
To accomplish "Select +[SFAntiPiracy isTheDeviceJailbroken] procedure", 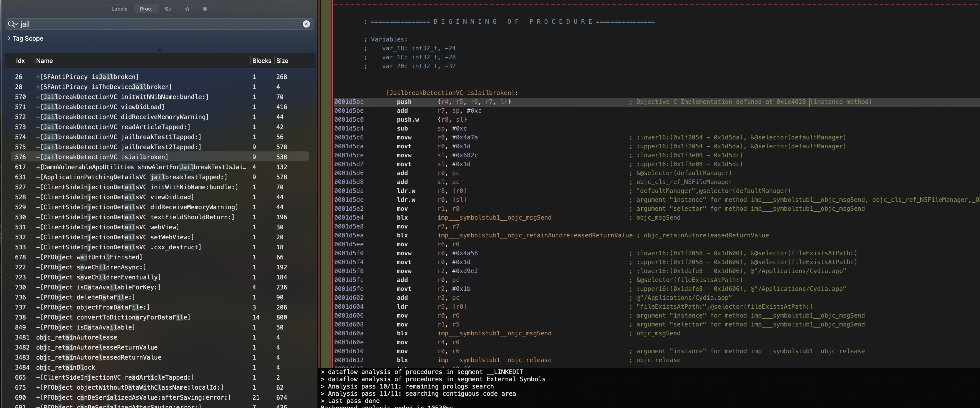I will tap(160, 87).
